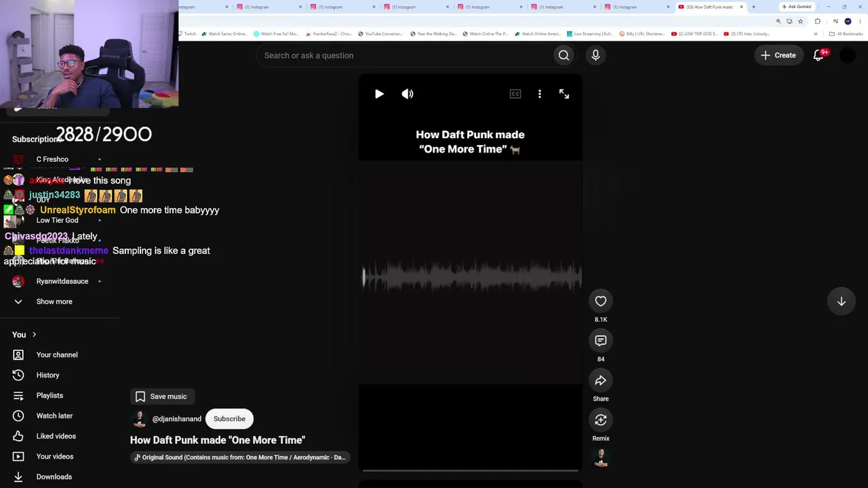Open LOW TIER GOD S... bookmark

coord(694,34)
